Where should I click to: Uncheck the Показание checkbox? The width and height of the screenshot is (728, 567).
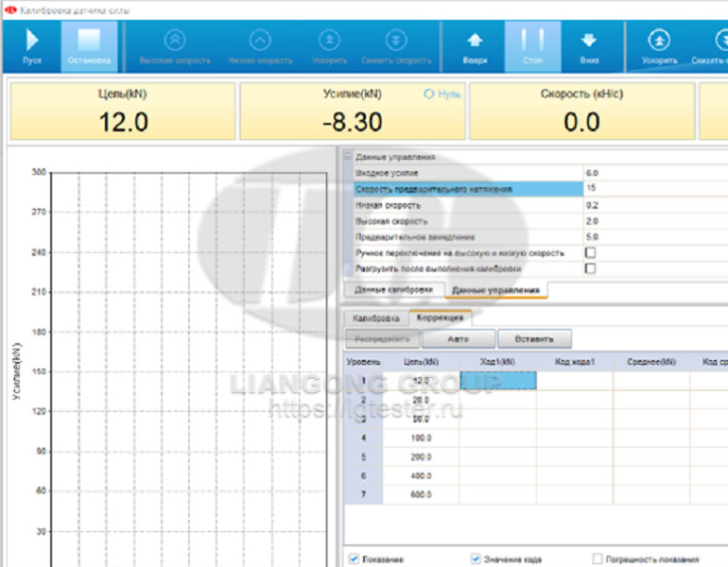(354, 559)
